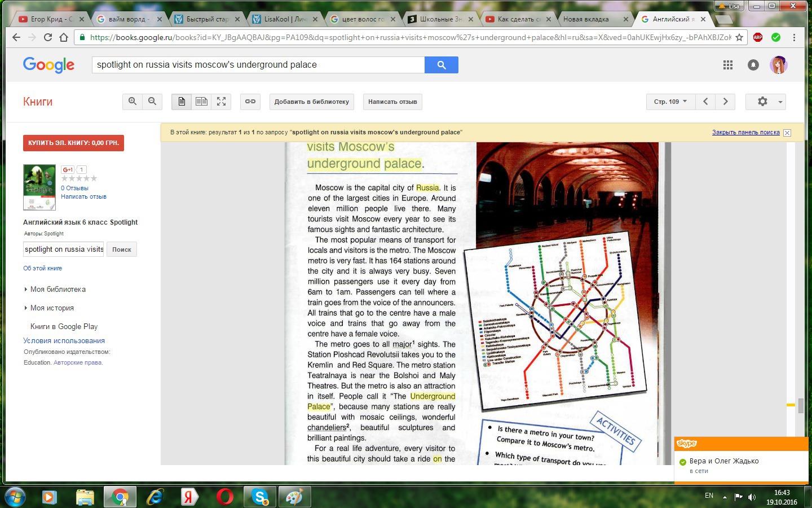Go to next page arrow
Screen dimensions: 812x508
[x=725, y=102]
